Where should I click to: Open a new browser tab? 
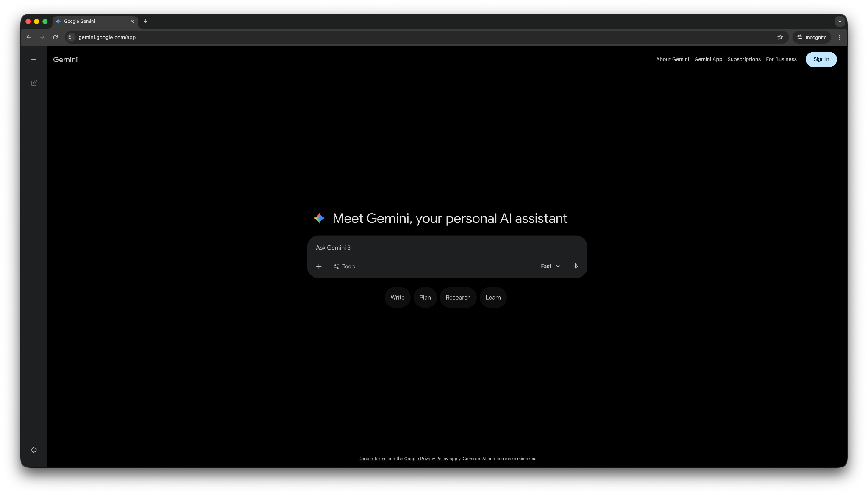point(145,21)
